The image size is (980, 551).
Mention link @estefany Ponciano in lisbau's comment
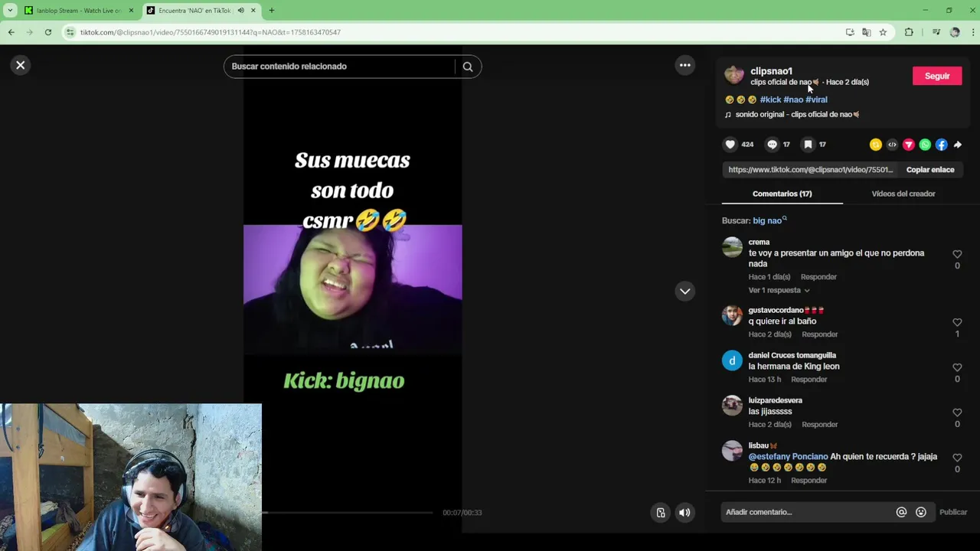[x=788, y=457]
